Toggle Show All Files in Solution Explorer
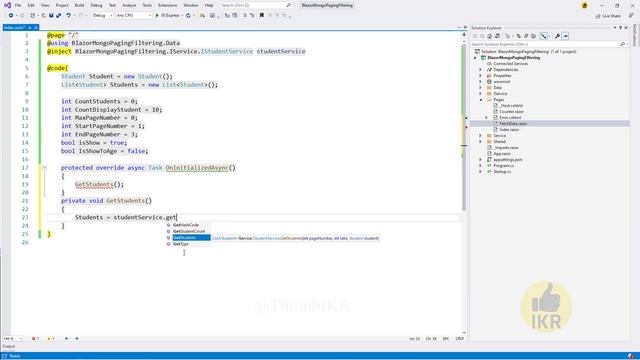This screenshot has width=640, height=360. tap(533, 36)
